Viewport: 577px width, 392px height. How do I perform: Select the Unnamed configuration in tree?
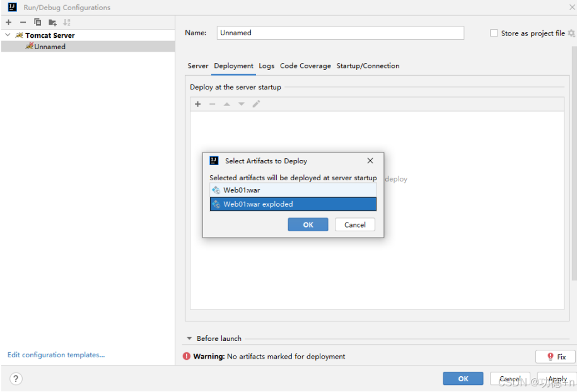[x=88, y=47]
